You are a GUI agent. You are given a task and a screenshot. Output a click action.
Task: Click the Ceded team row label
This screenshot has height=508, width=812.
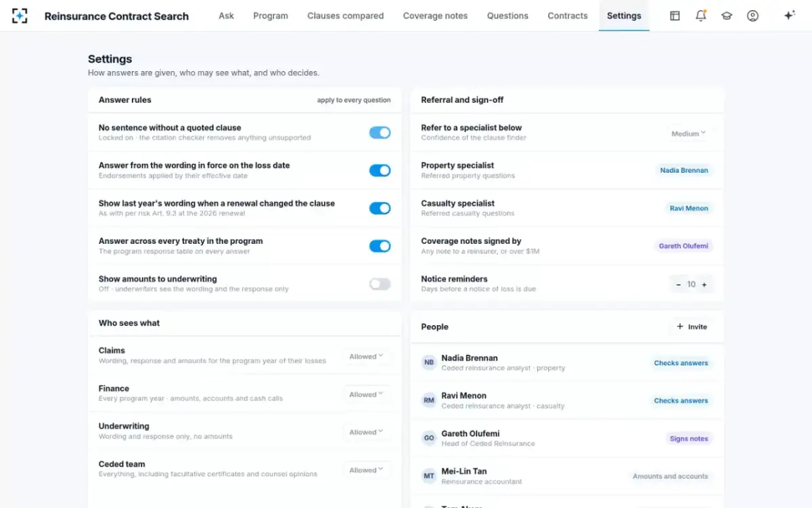coord(122,464)
